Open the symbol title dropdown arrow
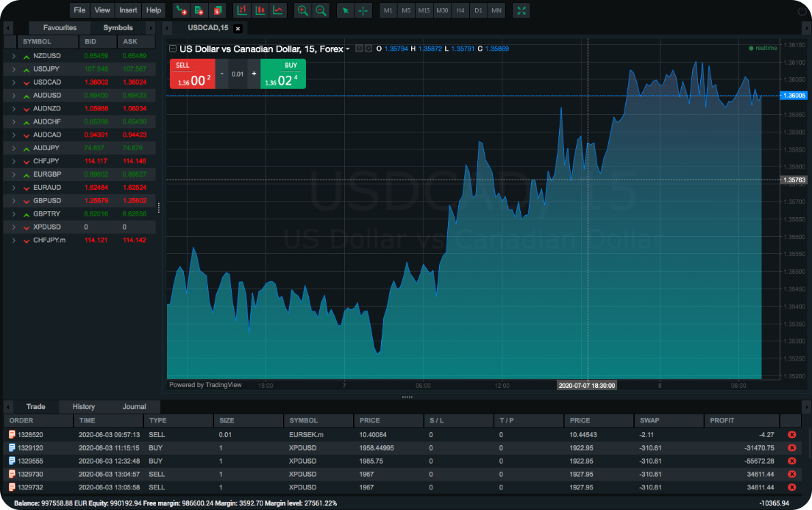Viewport: 812px width, 510px height. [347, 49]
